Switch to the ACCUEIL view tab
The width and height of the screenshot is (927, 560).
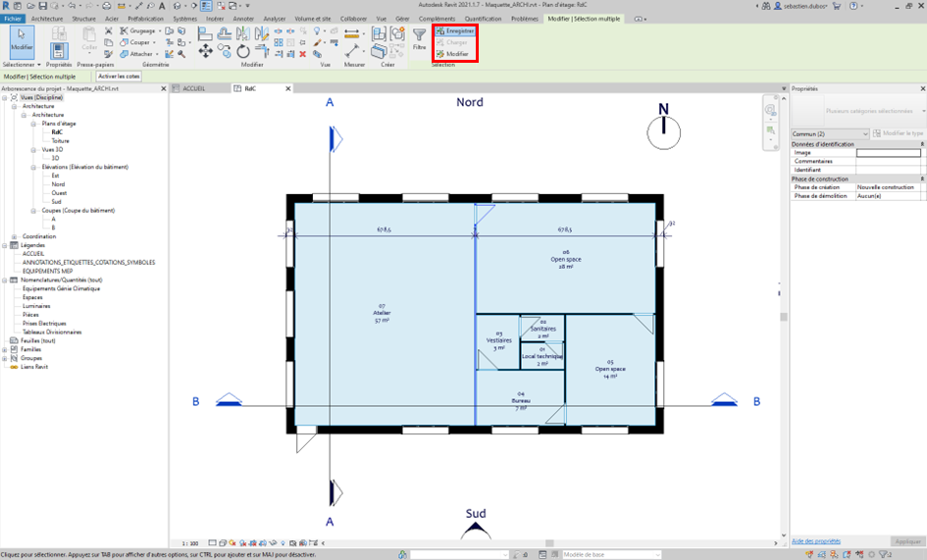[x=194, y=88]
